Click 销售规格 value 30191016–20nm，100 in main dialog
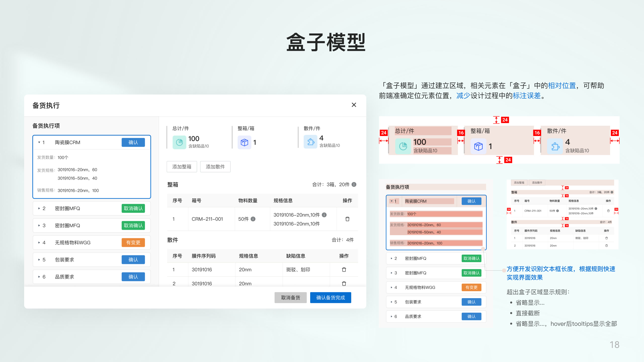Screen dimensions: 644x362 click(78, 191)
